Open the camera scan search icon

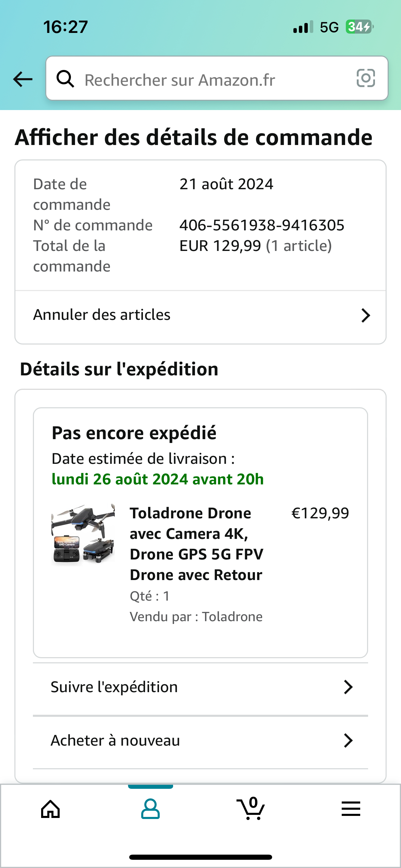(x=365, y=78)
